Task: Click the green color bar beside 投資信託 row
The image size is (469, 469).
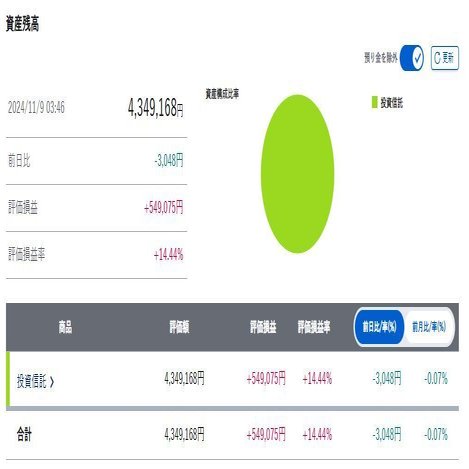Action: [8, 379]
